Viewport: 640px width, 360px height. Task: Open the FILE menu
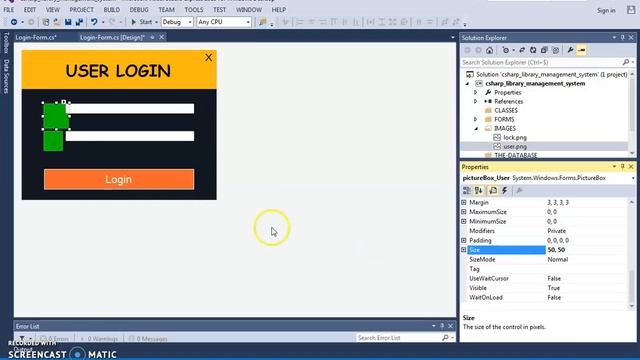(9, 9)
